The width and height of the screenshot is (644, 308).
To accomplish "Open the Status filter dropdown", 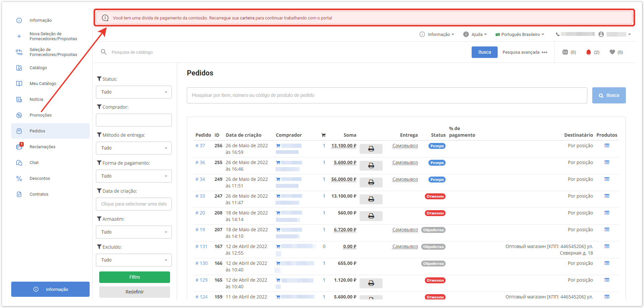I will (x=133, y=92).
